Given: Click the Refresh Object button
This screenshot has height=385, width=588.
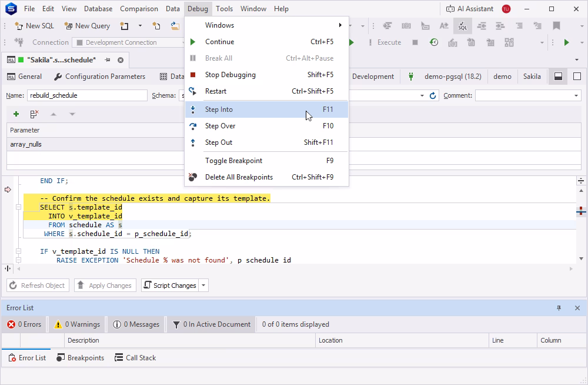Looking at the screenshot, I should tap(38, 286).
